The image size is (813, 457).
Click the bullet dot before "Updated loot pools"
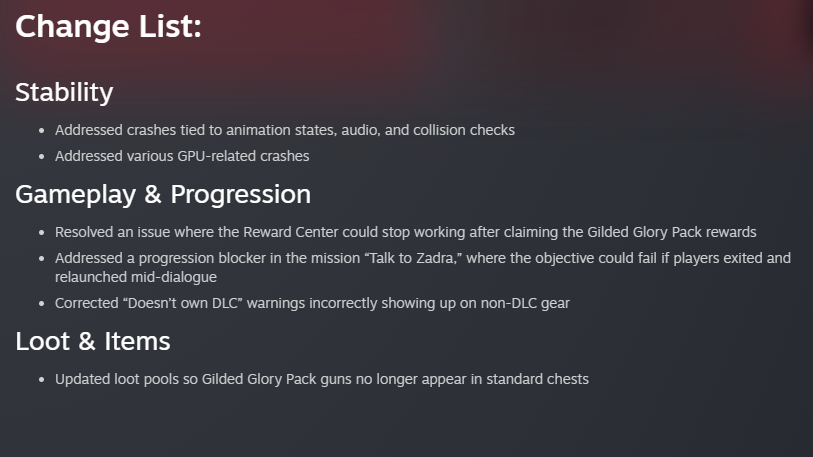tap(41, 380)
